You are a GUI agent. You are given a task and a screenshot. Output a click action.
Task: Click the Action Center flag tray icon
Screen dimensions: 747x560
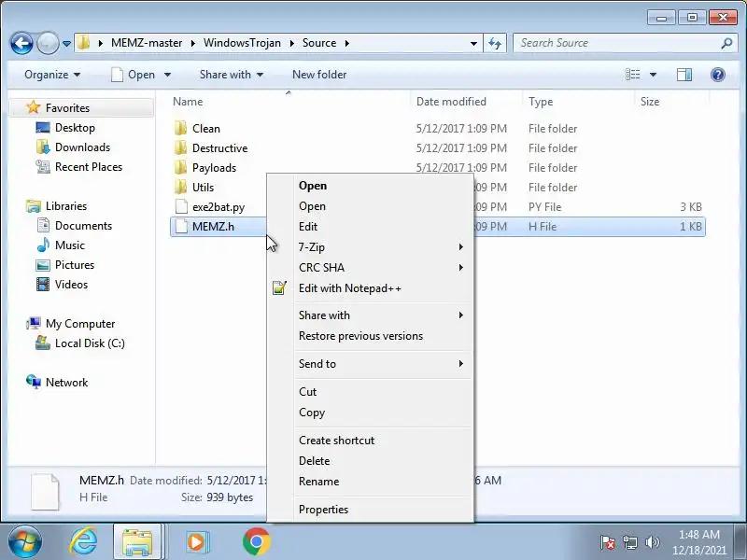[607, 542]
